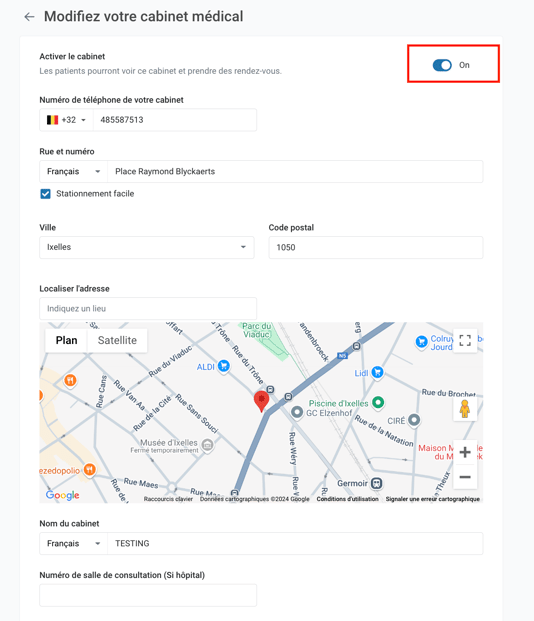
Task: Open the +32 country code dropdown
Action: [66, 120]
